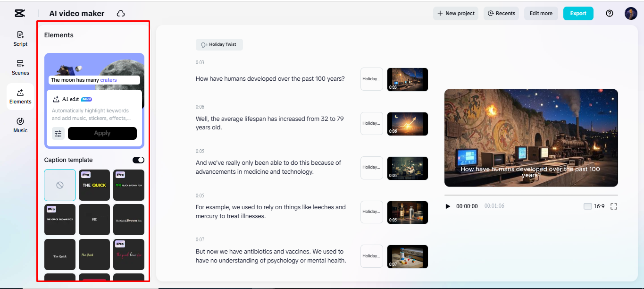Apply the AI edit feature
Screen dimensions: 644x289
coord(102,133)
